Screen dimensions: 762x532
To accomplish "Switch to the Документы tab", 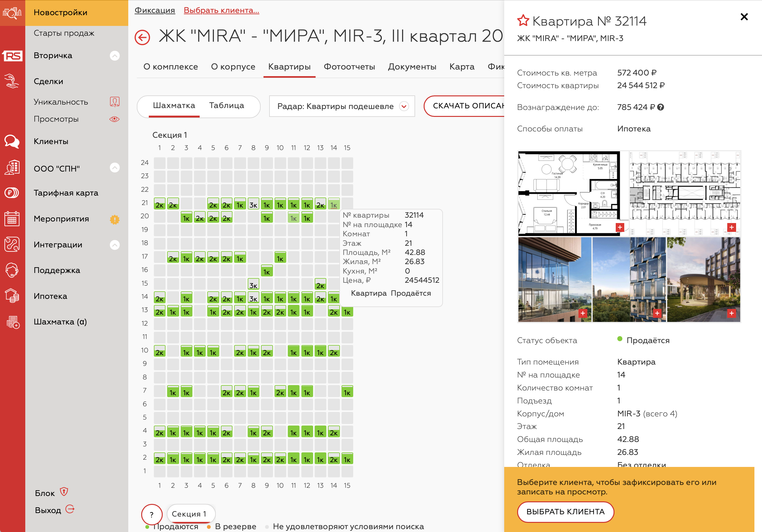I will (x=412, y=67).
